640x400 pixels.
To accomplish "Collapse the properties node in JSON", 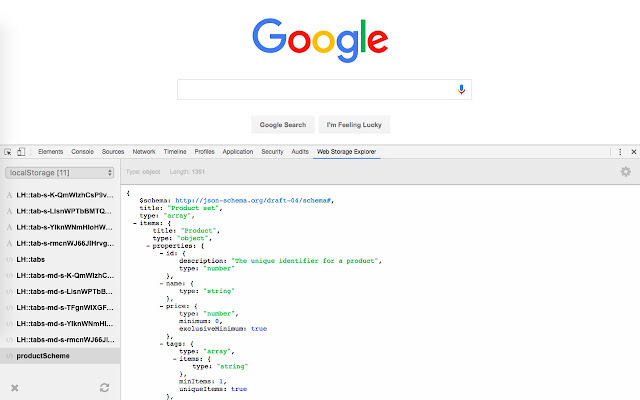I will pyautogui.click(x=148, y=246).
